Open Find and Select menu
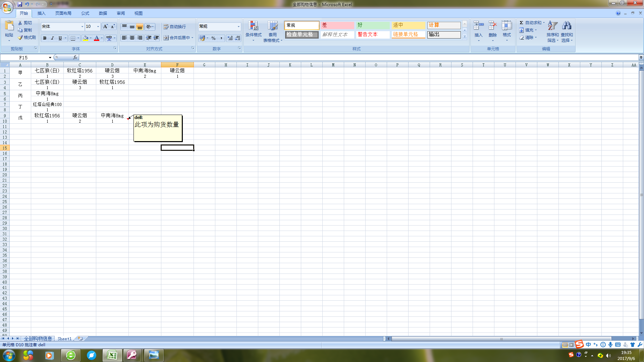 [567, 31]
